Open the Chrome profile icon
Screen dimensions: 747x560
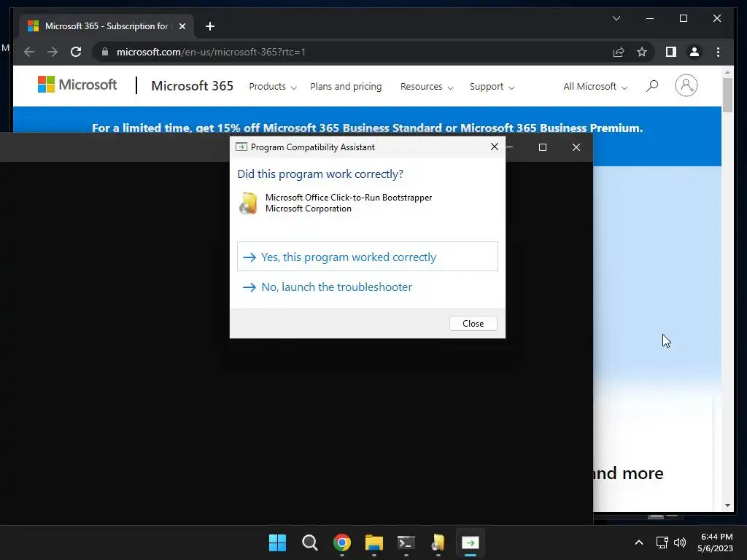694,52
